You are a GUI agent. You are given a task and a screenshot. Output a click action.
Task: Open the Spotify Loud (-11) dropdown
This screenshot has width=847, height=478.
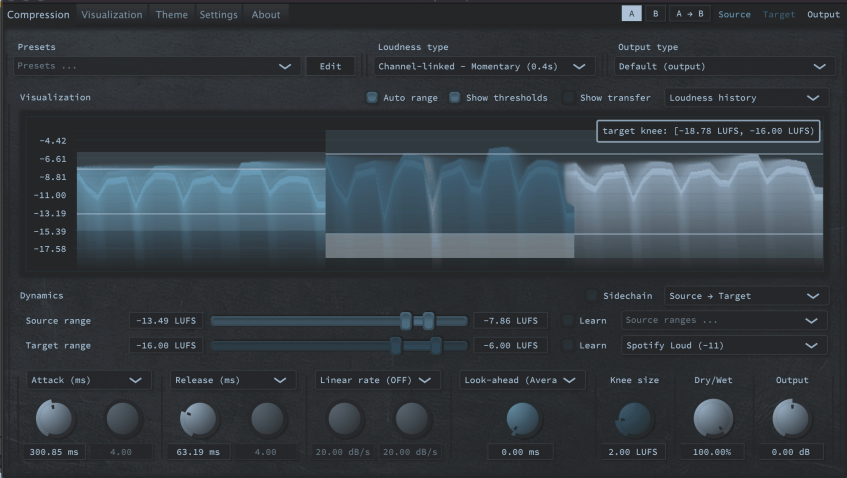724,346
